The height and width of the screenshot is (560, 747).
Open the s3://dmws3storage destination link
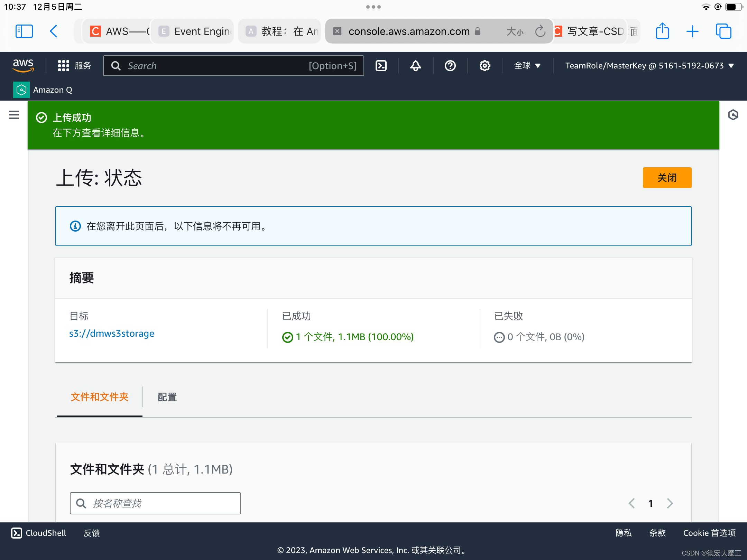point(112,334)
